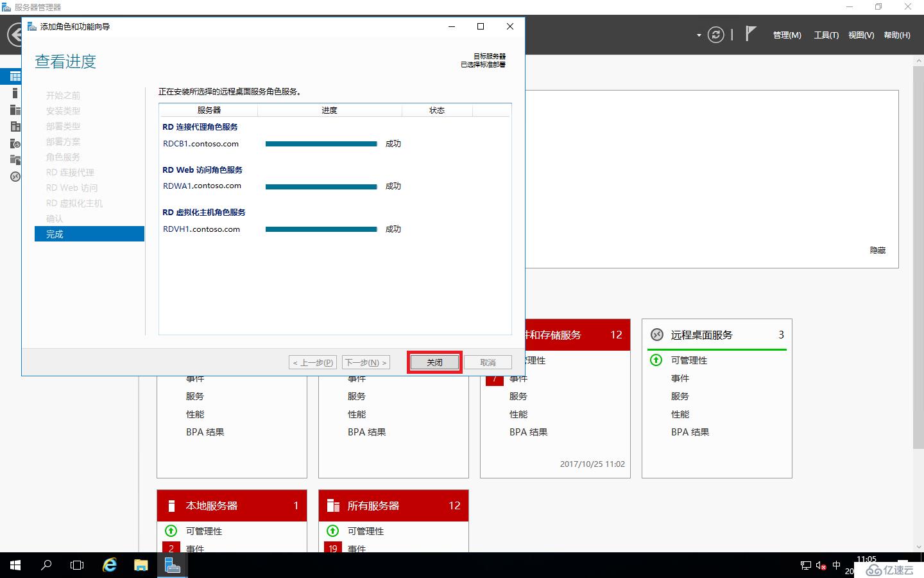Click Server Manager taskbar icon
This screenshot has height=578, width=924.
pos(172,565)
